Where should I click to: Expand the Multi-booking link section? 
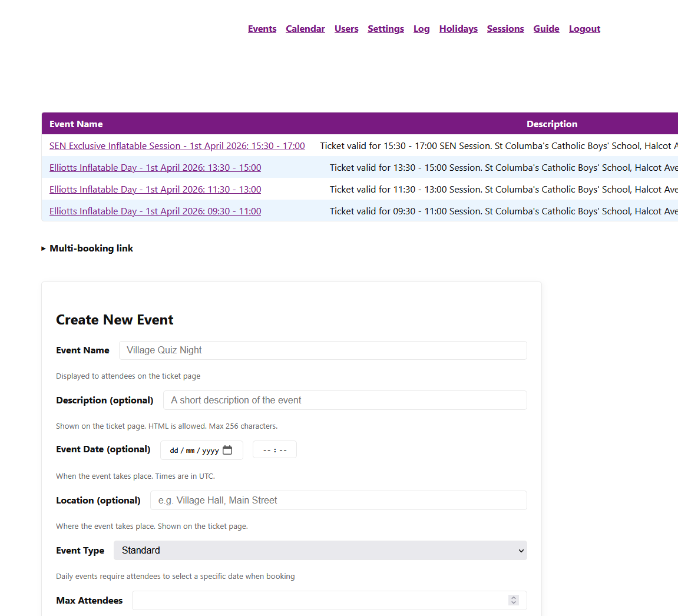point(87,249)
